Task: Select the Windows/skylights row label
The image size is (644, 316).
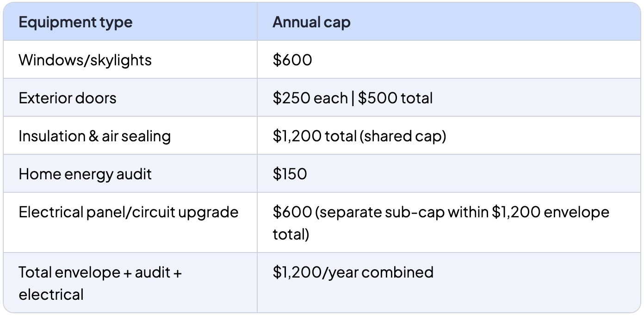Action: pos(85,60)
